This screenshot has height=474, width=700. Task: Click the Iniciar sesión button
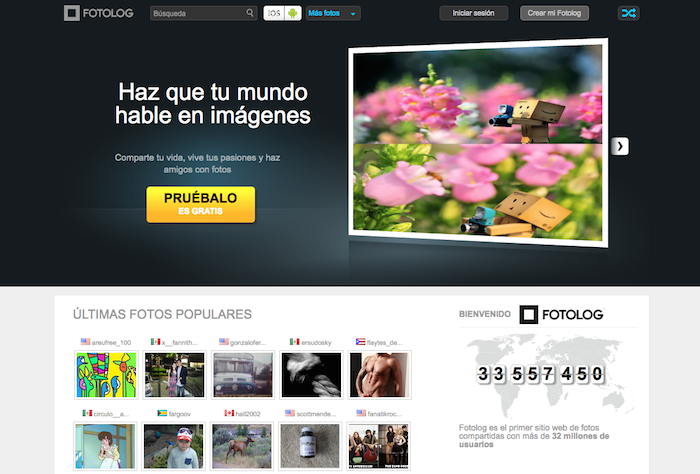pos(474,13)
